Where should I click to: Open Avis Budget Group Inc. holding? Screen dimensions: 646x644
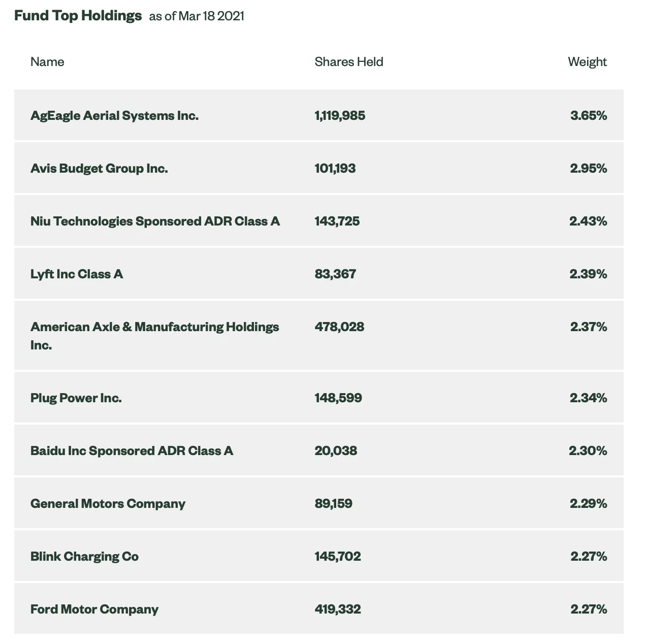[x=99, y=169]
